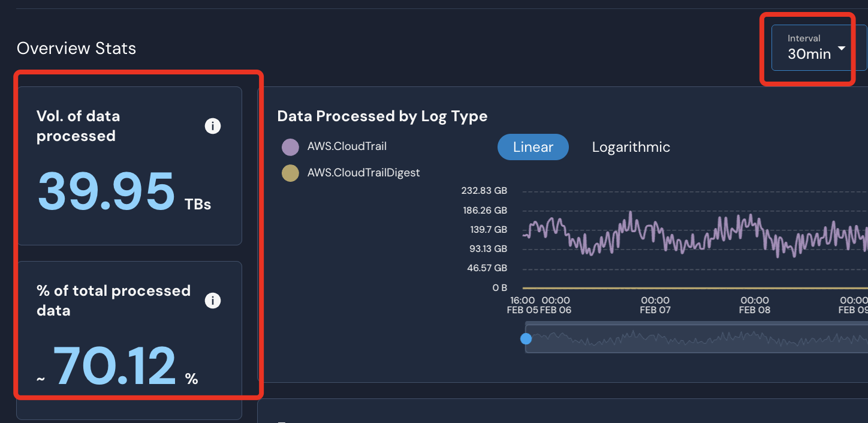Click the purple AWS.CloudTrail legend circle
This screenshot has height=423, width=868.
[290, 146]
